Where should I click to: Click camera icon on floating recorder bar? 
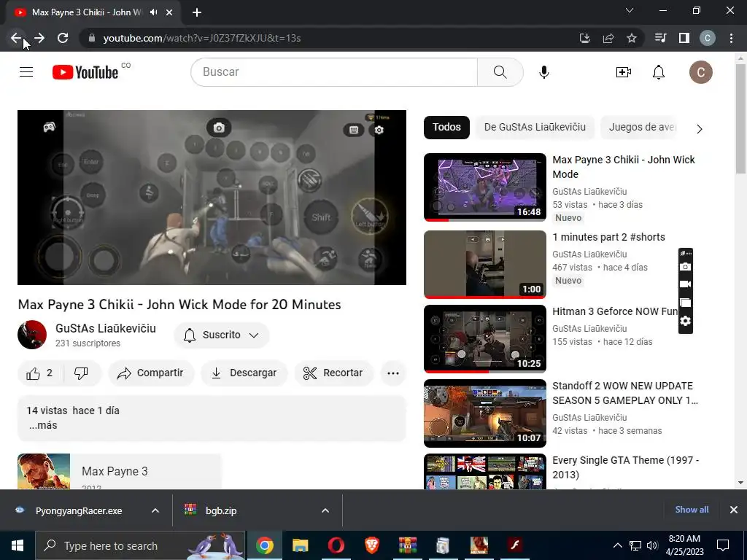coord(685,267)
